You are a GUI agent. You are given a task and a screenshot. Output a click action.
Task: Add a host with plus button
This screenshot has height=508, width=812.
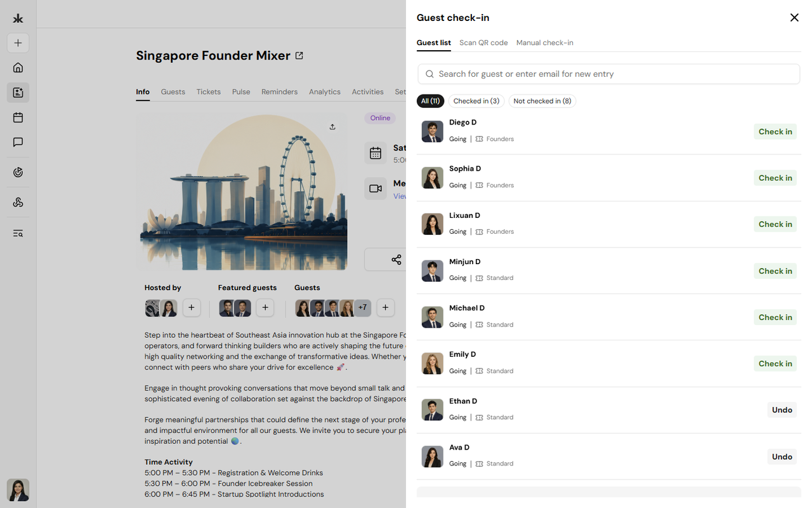(192, 308)
